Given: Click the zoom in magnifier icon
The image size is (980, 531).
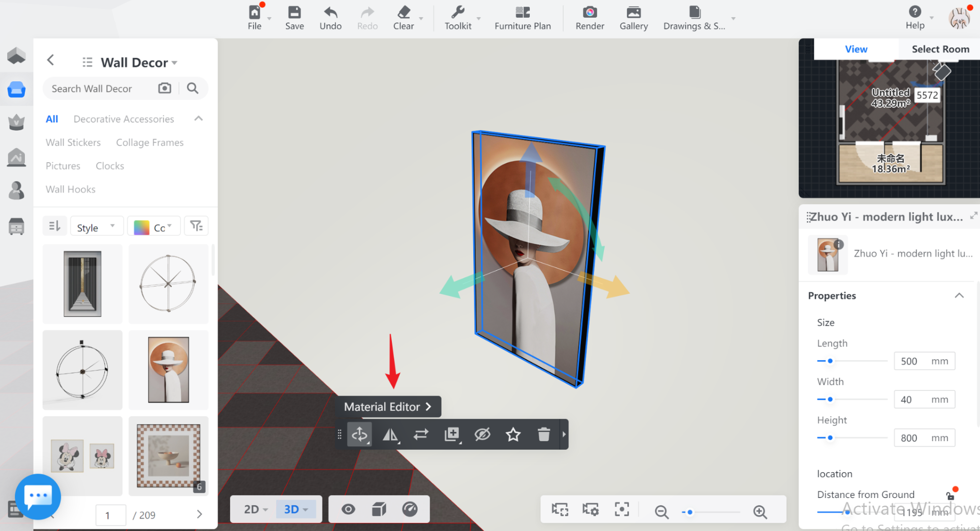Looking at the screenshot, I should [760, 511].
